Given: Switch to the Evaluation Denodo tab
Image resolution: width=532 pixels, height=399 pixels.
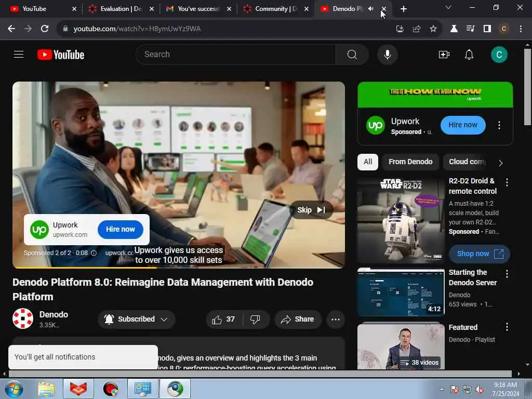Looking at the screenshot, I should point(121,9).
